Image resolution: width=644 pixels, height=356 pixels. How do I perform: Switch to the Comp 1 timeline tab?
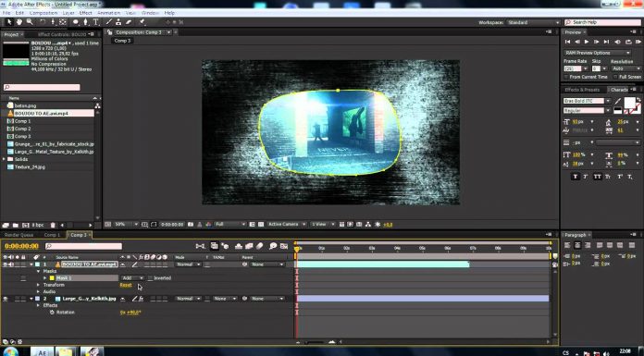[x=52, y=235]
